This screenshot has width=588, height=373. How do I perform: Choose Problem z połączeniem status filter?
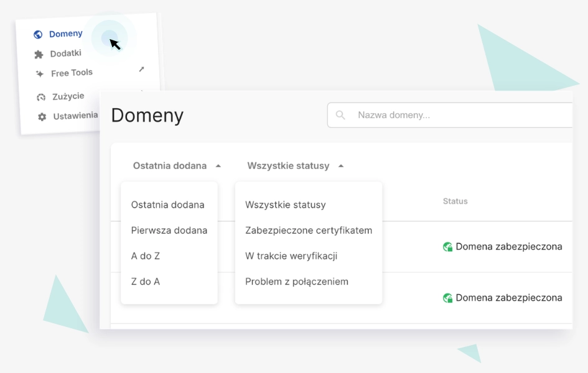[297, 282]
